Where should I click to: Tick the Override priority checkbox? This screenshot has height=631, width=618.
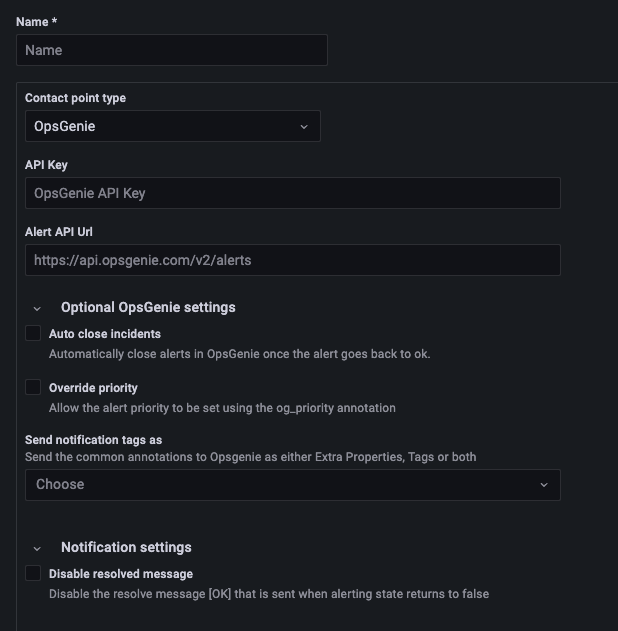33,387
